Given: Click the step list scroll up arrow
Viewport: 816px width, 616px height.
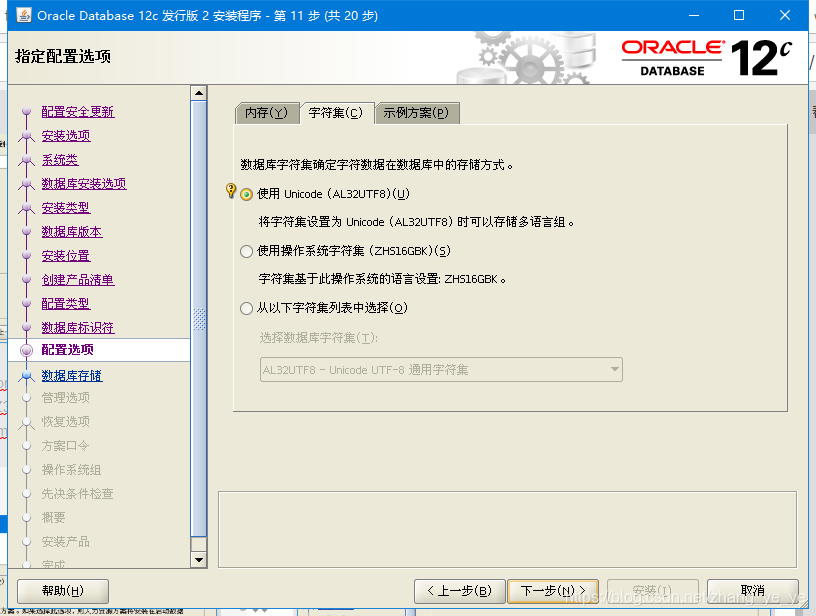Looking at the screenshot, I should coord(199,93).
